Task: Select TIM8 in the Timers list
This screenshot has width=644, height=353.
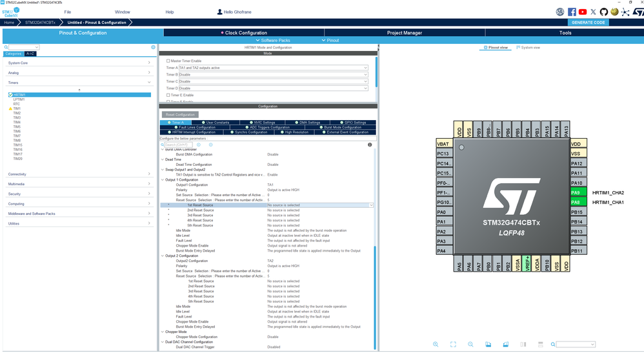Action: click(17, 141)
